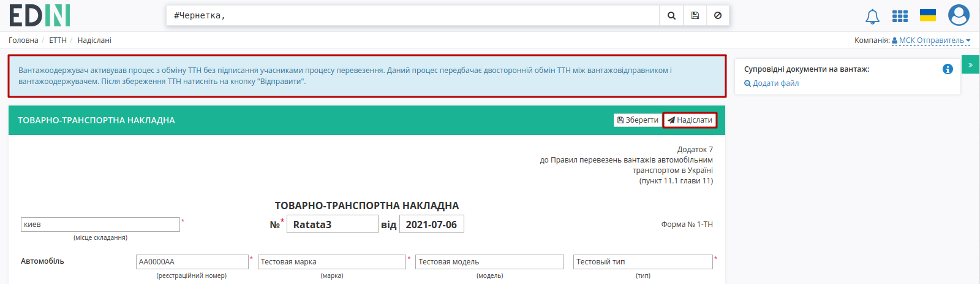Open МСК Отправитель company dropdown

931,40
